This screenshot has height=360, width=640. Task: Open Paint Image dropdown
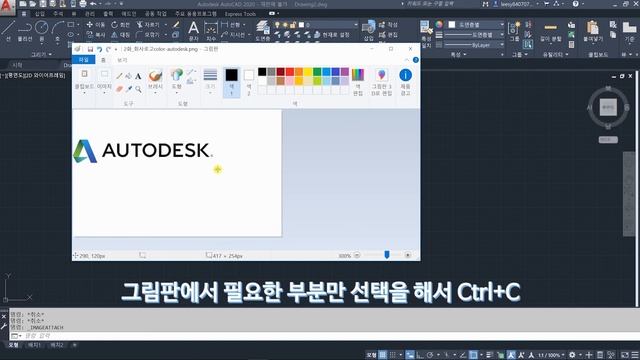(104, 82)
